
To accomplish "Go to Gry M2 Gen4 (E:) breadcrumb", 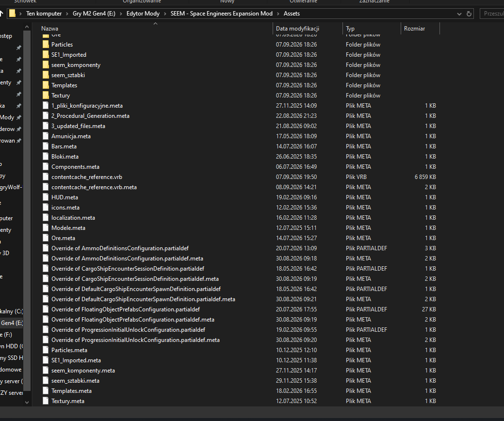I will [94, 14].
